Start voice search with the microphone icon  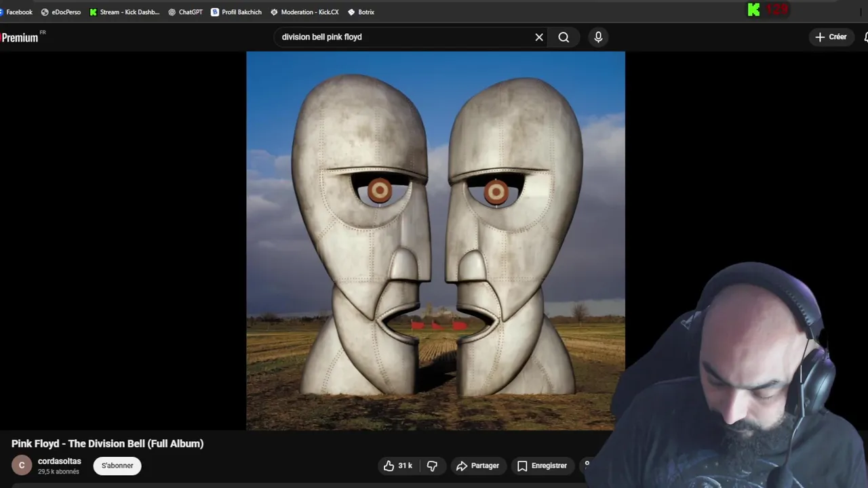point(598,37)
